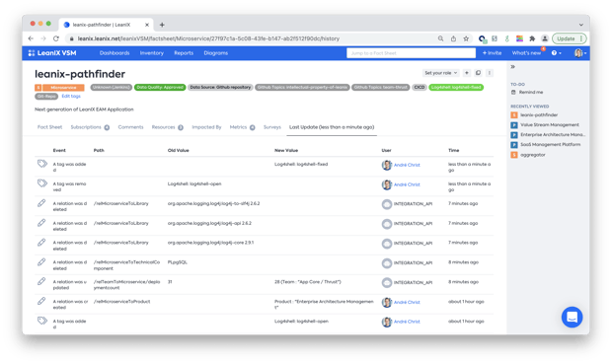This screenshot has width=612, height=364.
Task: Open the Diagrams menu
Action: click(x=215, y=53)
